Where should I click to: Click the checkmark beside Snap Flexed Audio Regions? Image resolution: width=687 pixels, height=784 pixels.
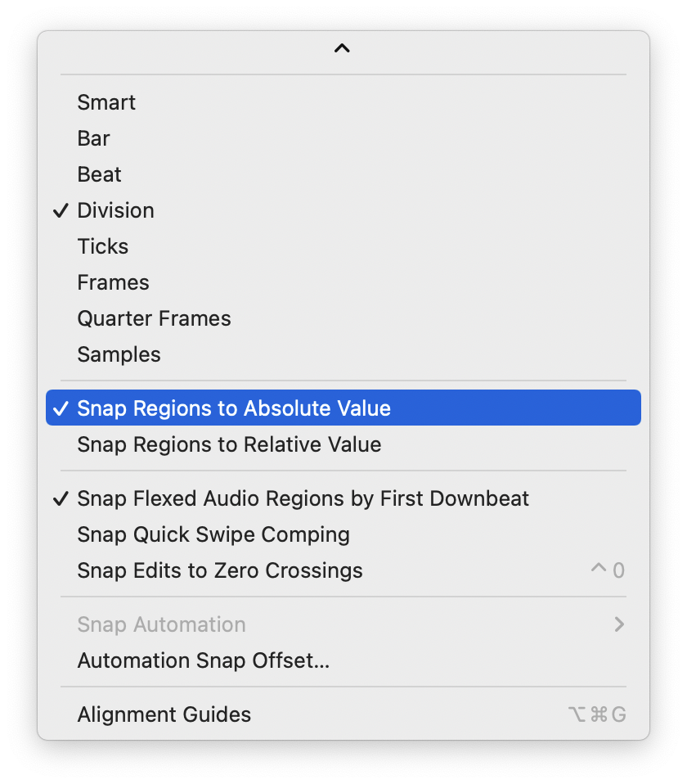point(60,498)
